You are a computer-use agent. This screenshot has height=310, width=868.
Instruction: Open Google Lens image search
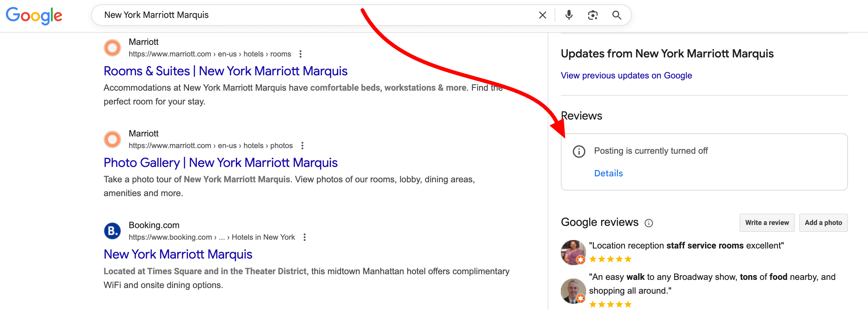click(x=593, y=15)
